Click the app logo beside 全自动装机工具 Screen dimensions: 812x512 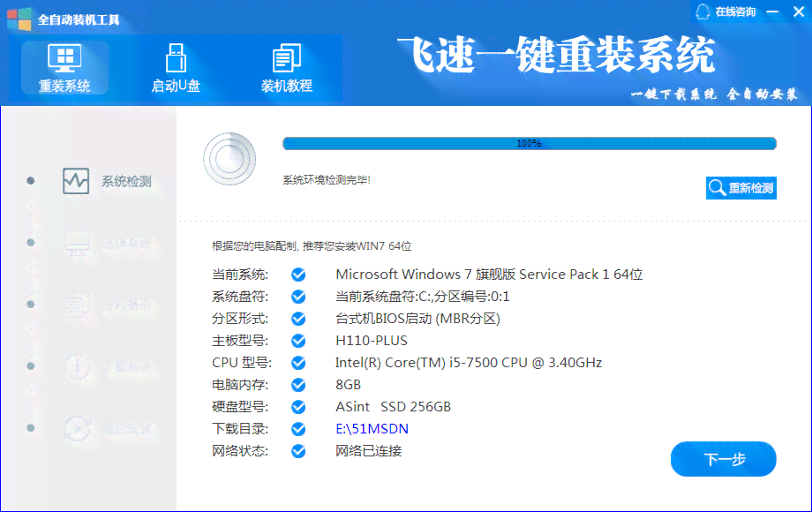pos(19,19)
